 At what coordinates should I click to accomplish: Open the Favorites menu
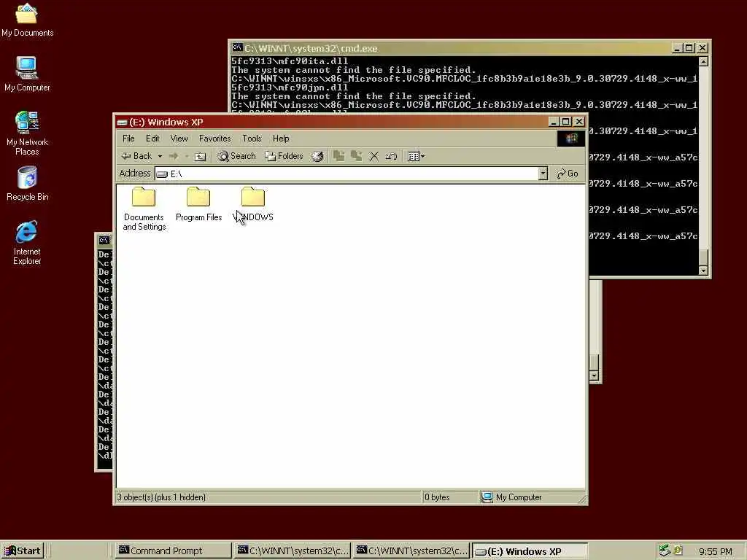point(215,139)
